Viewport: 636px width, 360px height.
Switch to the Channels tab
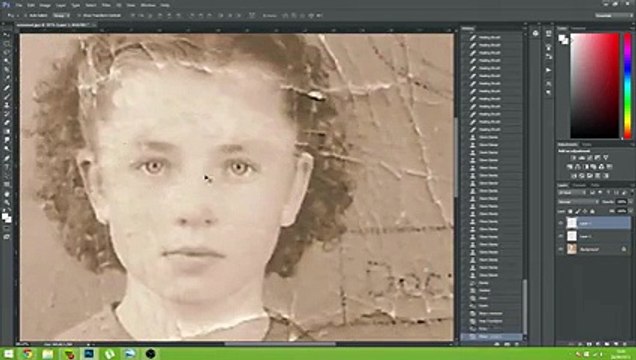click(580, 185)
